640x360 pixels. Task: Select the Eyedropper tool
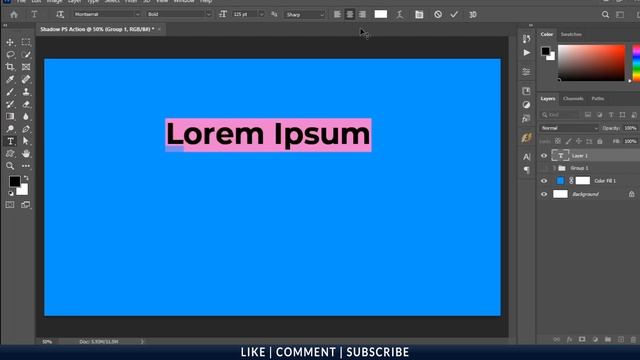click(10, 79)
